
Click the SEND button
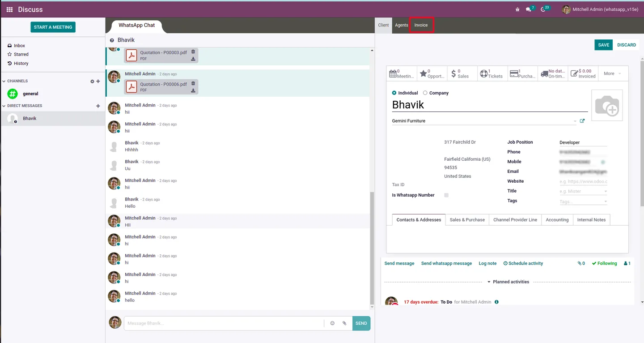(x=361, y=323)
